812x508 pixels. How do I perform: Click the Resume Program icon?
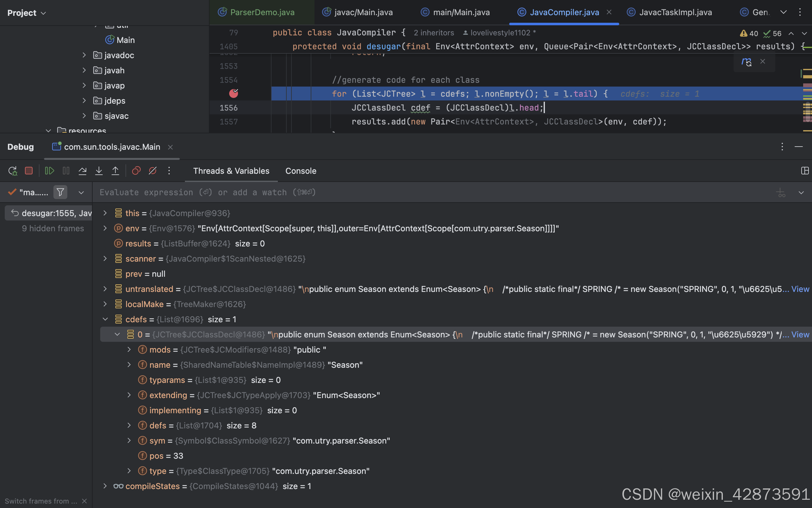[49, 171]
